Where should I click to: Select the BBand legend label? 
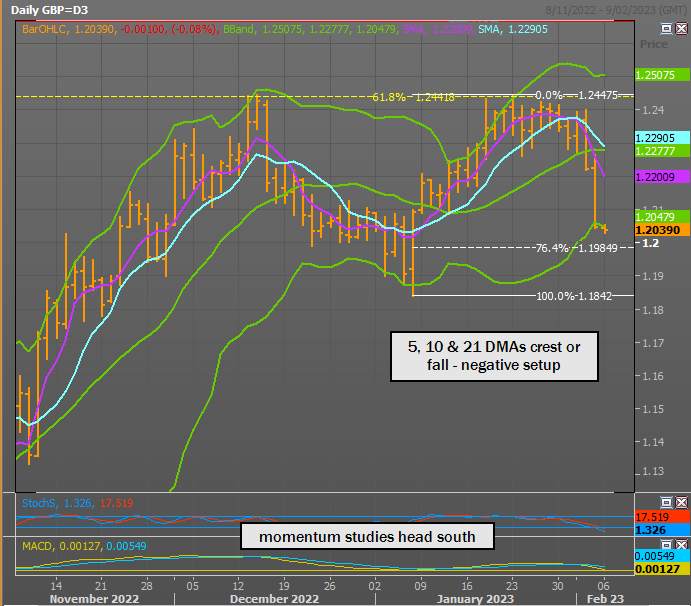(x=238, y=29)
